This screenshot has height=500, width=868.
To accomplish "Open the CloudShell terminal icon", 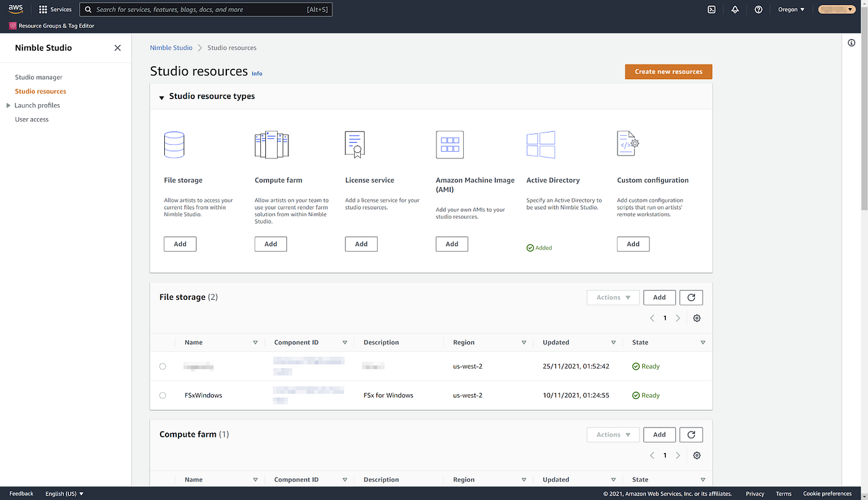I will pos(712,9).
